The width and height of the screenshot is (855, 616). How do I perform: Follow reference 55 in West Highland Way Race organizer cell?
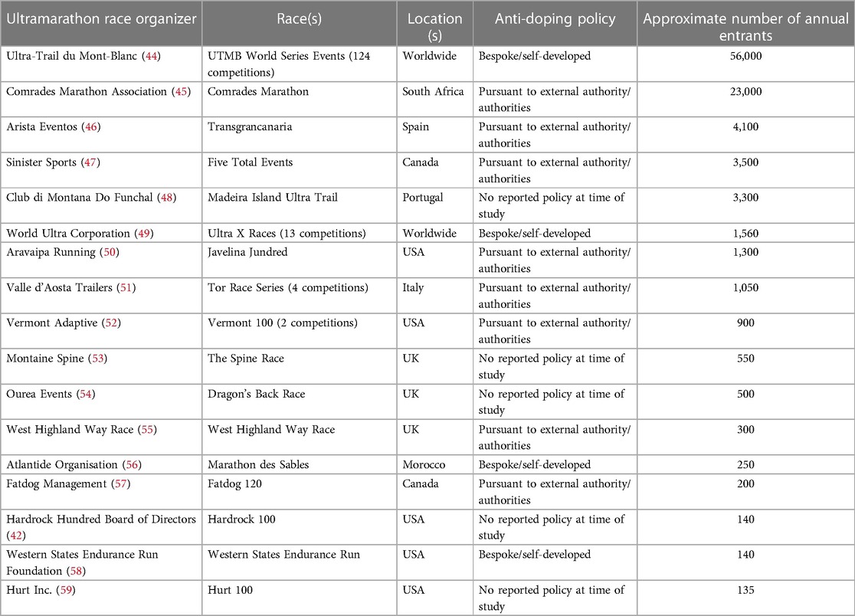[x=147, y=430]
